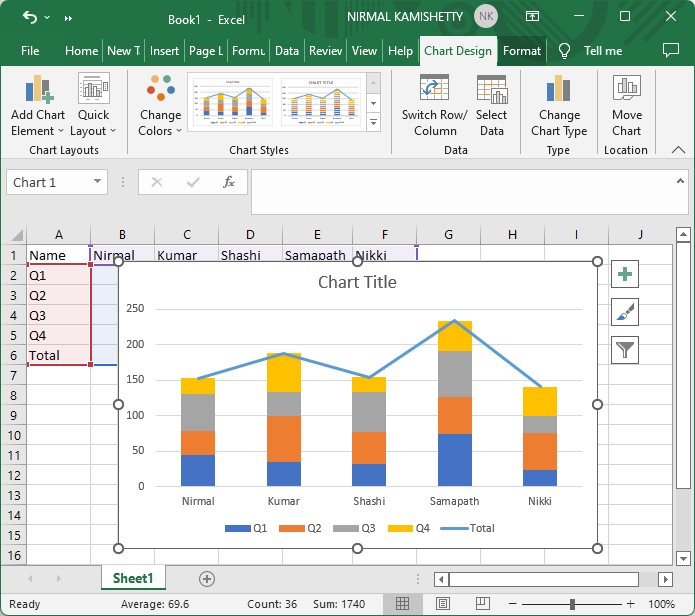Add a new sheet with plus button
Screen dimensions: 695x616
tap(207, 578)
